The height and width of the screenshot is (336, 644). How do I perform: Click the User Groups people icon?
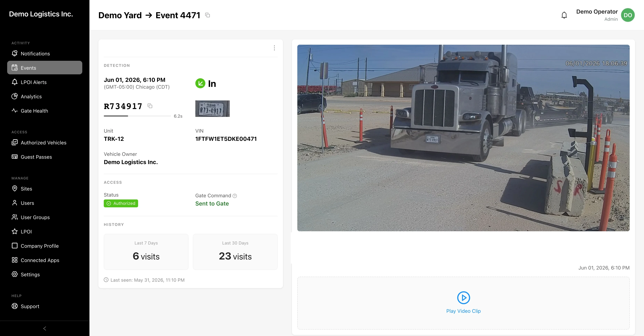click(15, 217)
